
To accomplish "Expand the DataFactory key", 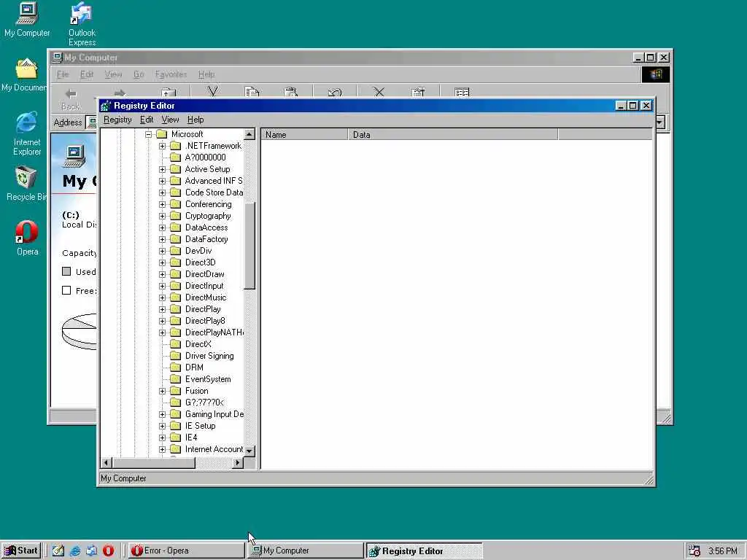I will [163, 239].
